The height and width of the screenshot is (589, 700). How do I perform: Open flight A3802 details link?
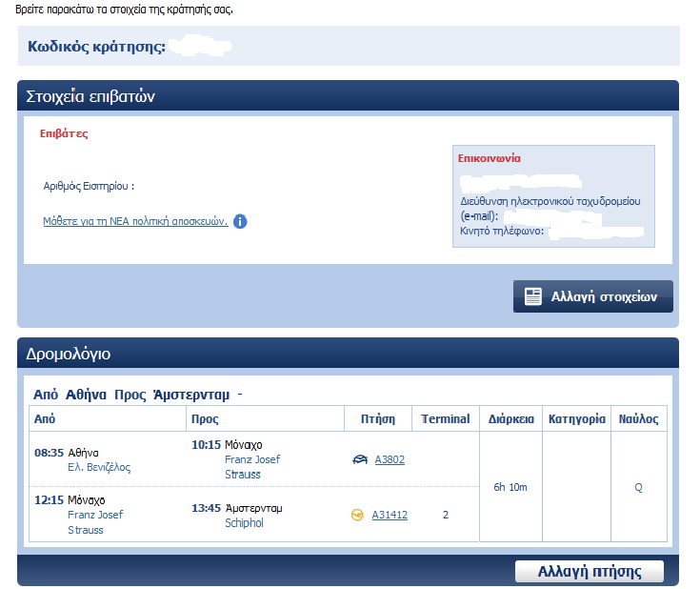(x=390, y=459)
